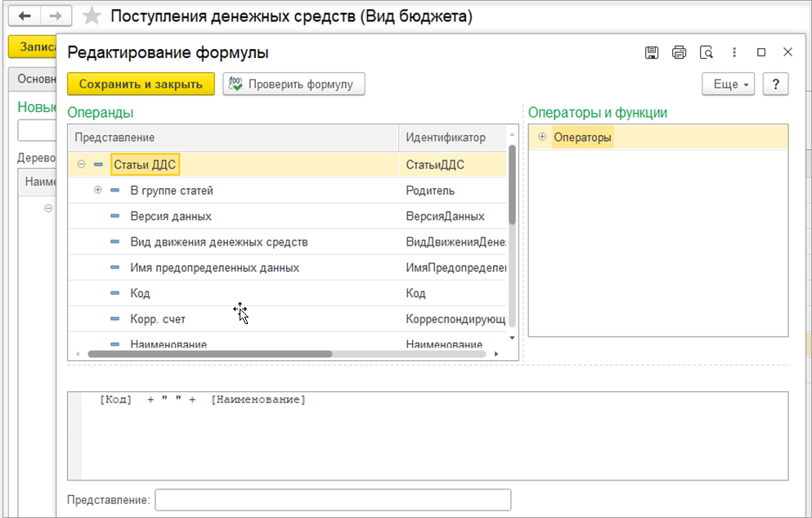This screenshot has height=518, width=812.
Task: Select the Код operand row
Action: tap(140, 294)
